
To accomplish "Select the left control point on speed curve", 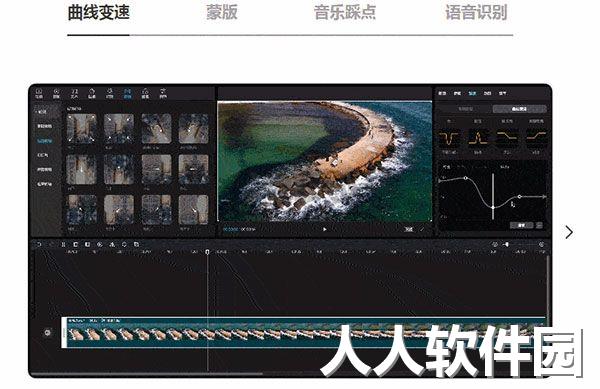I will (465, 178).
